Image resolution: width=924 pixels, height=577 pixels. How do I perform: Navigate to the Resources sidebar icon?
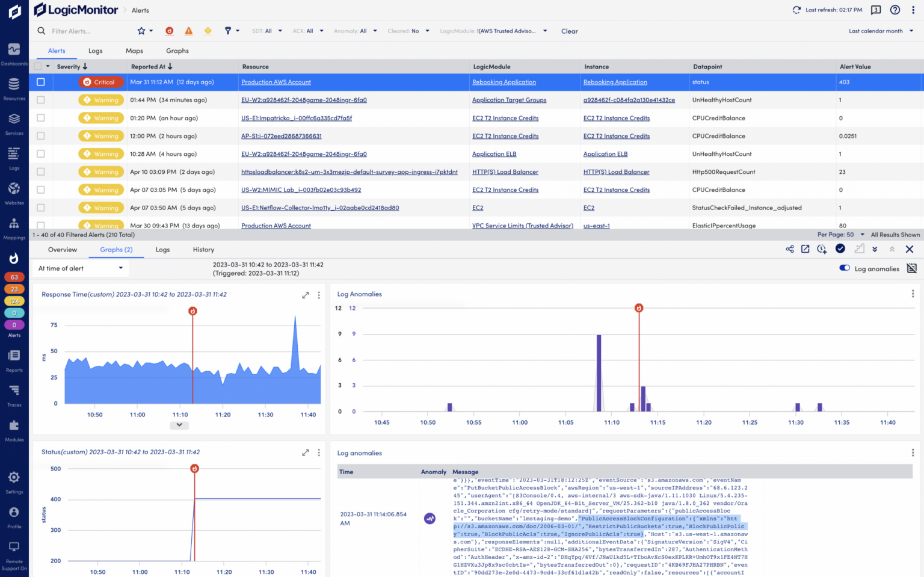[14, 88]
